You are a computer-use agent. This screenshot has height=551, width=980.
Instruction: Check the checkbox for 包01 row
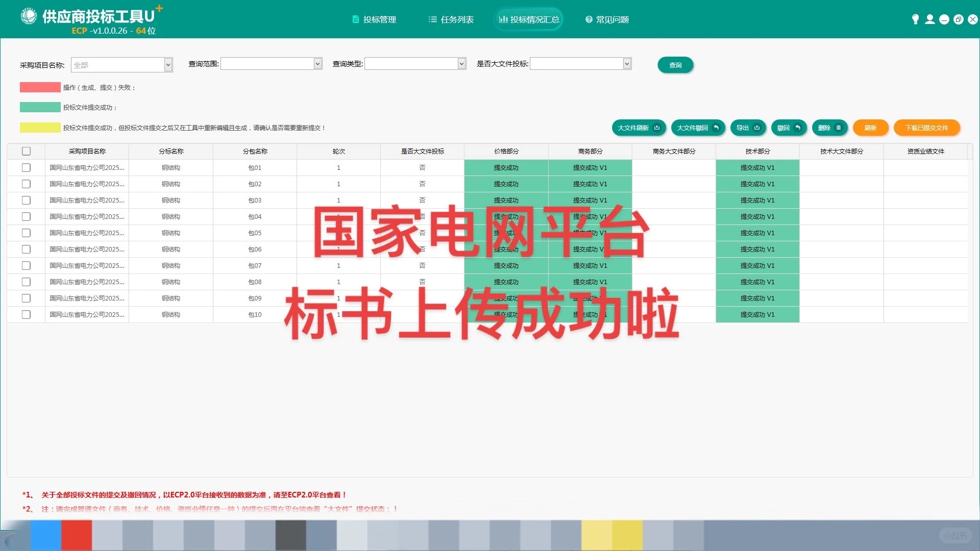(x=26, y=167)
